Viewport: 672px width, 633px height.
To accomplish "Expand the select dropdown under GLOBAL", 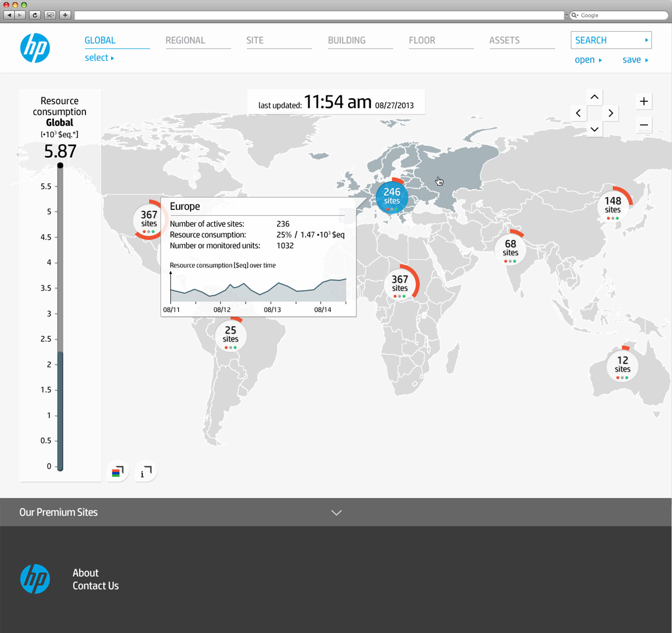I will pos(99,58).
